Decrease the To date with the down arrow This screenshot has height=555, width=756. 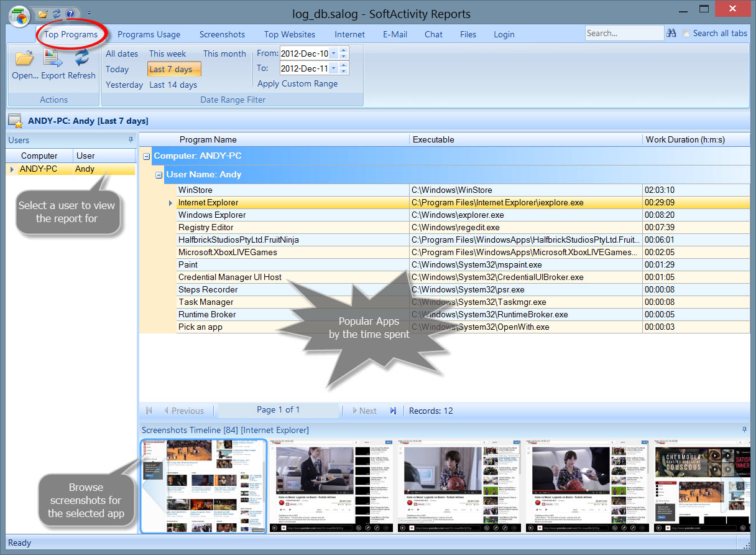tap(344, 72)
